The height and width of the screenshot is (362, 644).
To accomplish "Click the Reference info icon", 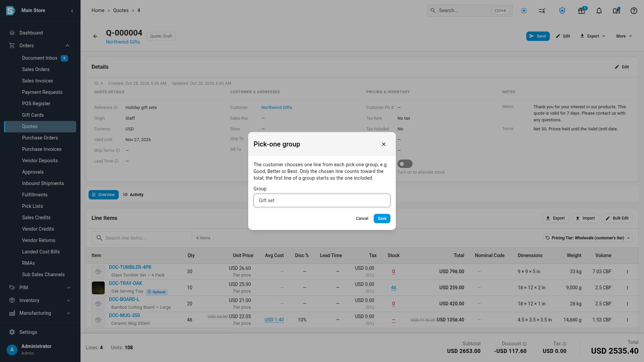I will pos(116,108).
